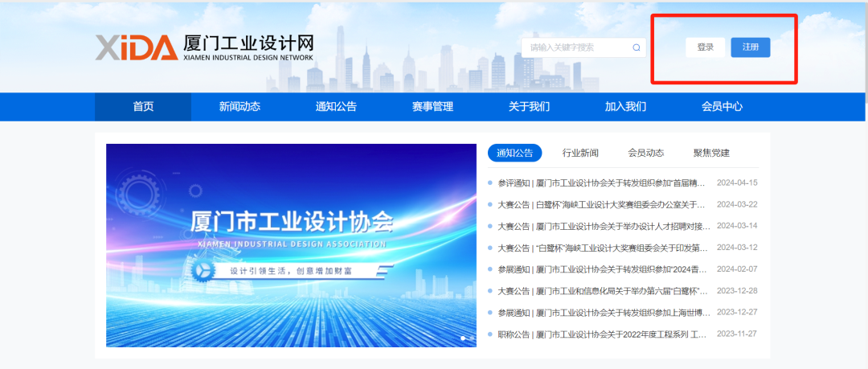Open 加入我们 navigation item

coord(625,107)
